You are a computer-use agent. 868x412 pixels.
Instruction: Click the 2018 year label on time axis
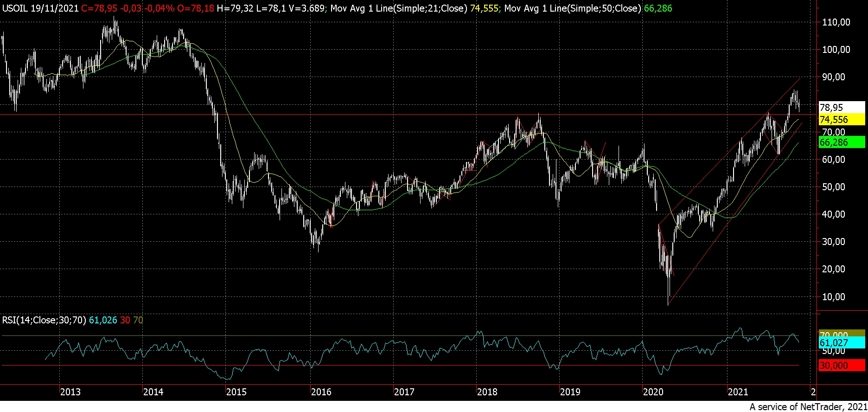tap(487, 392)
